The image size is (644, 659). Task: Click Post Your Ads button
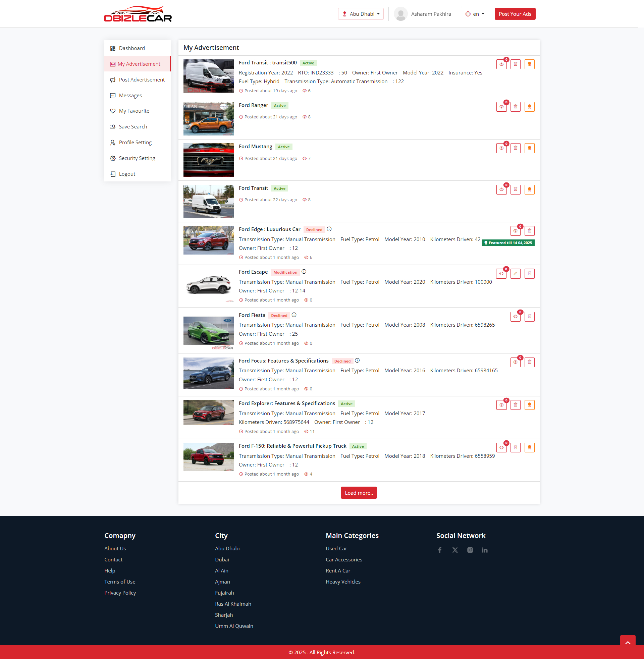point(515,14)
